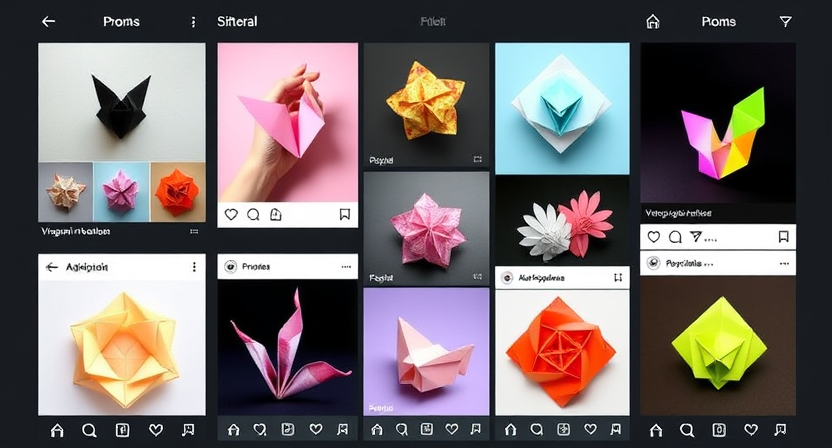Bookmark the pink paper hand post
Image resolution: width=832 pixels, height=448 pixels.
click(344, 214)
